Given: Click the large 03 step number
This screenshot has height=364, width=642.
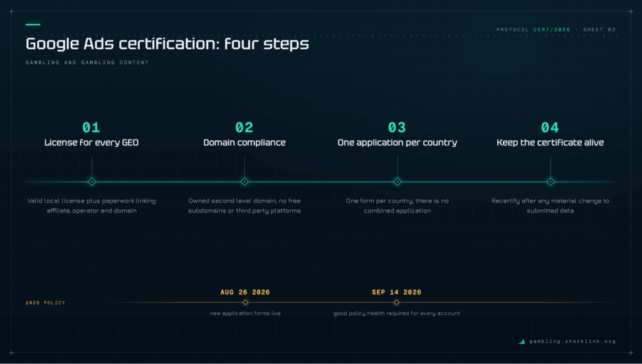Looking at the screenshot, I should pos(397,127).
